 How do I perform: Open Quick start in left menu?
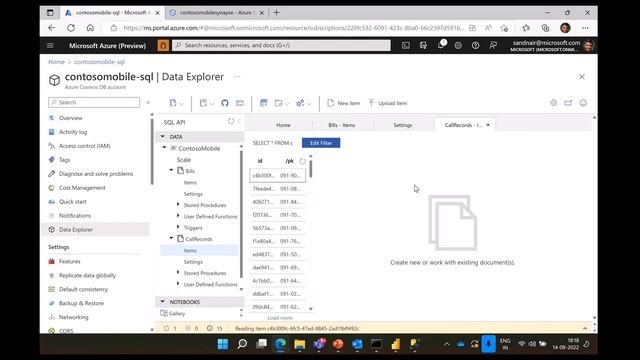click(x=73, y=202)
